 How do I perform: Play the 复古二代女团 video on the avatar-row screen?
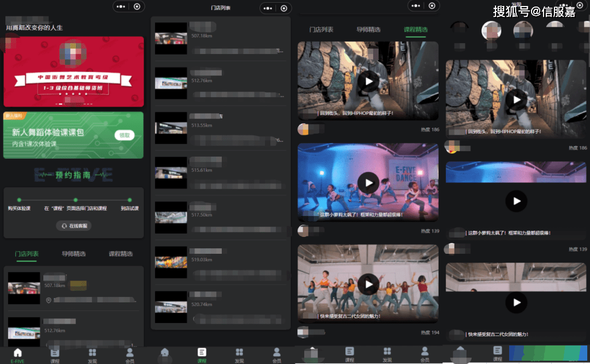click(x=516, y=302)
